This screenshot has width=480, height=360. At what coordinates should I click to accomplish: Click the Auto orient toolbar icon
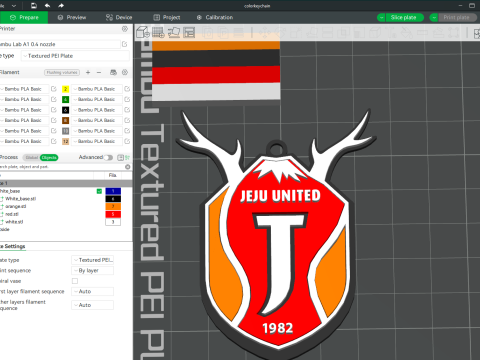pyautogui.click(x=174, y=32)
